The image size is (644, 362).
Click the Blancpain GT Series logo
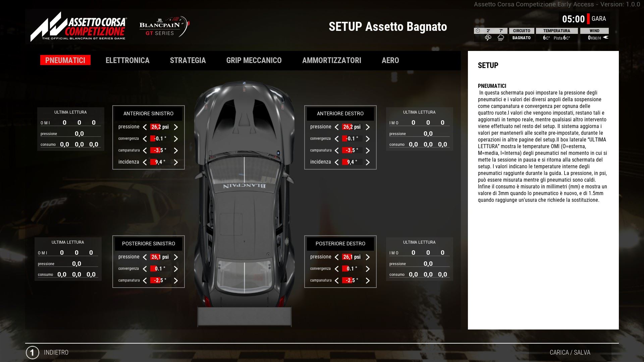click(164, 26)
